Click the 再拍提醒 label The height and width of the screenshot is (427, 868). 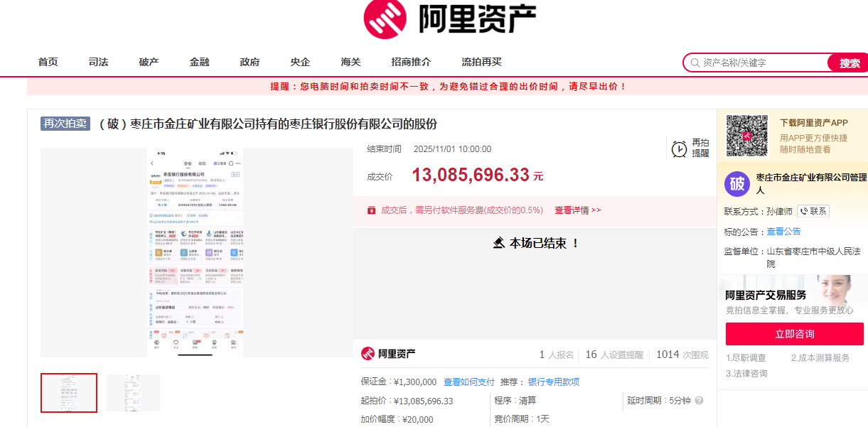pos(701,148)
